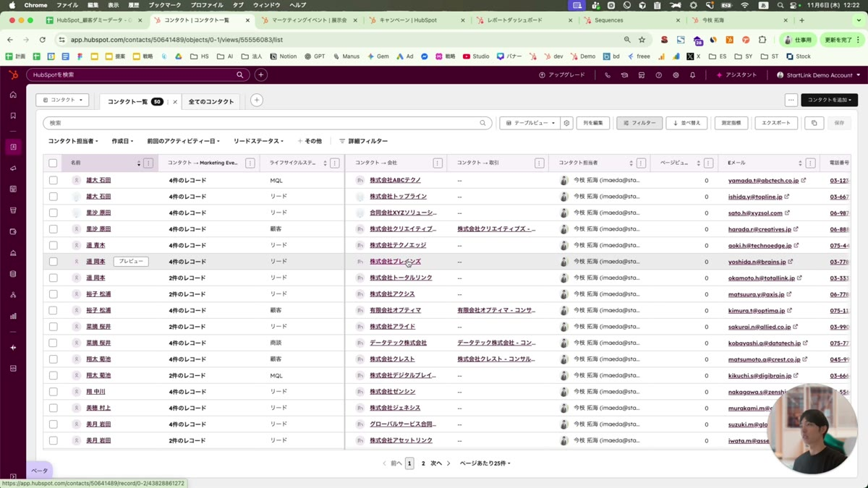The image size is (868, 488).
Task: Click the エクスポート button
Action: tap(776, 123)
